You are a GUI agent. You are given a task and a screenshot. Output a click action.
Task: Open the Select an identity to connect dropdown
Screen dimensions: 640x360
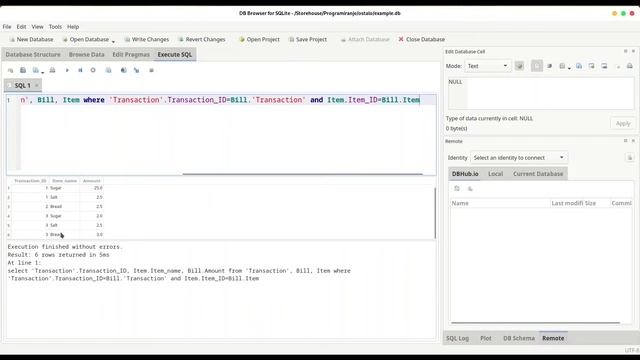519,158
